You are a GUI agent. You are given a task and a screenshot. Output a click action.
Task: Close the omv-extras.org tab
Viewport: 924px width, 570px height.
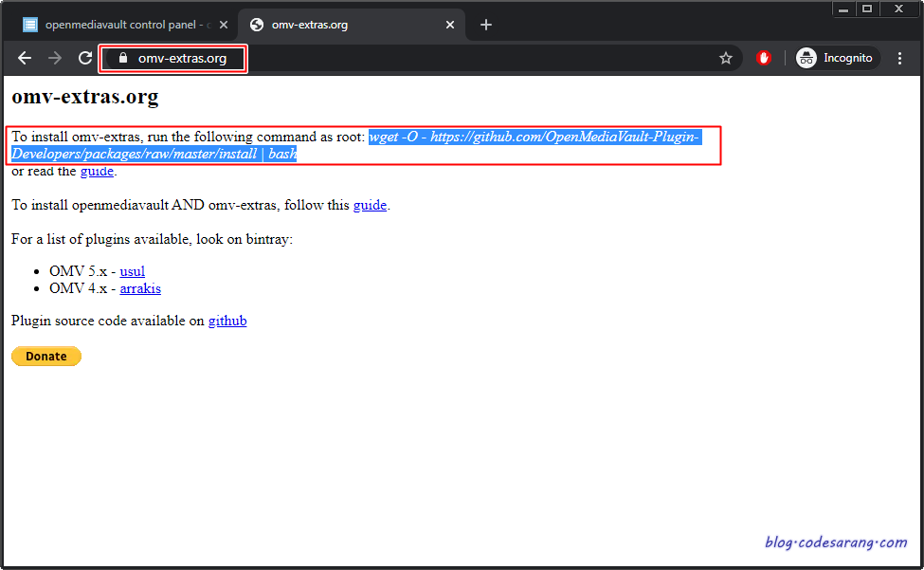pyautogui.click(x=449, y=25)
